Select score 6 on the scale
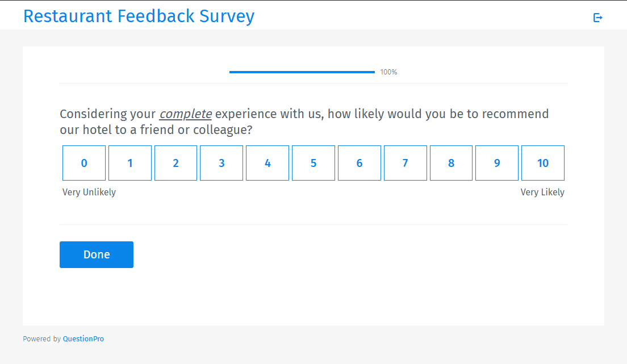The image size is (627, 364). 359,163
